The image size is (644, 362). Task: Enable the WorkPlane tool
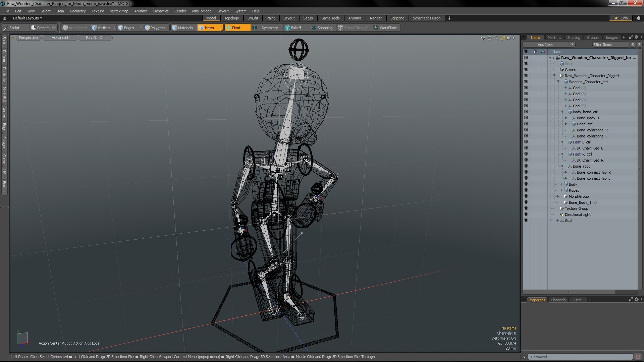click(385, 28)
